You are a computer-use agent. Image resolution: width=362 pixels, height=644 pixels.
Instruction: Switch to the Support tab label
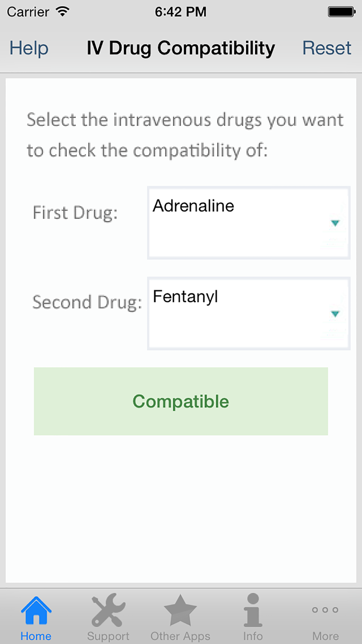click(108, 636)
